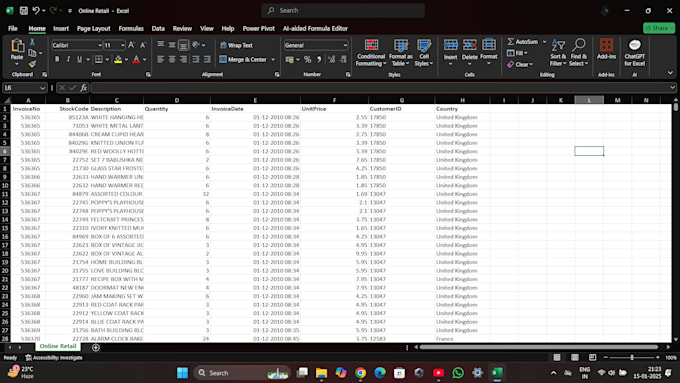
Task: Increase indent in Alignment group
Action: [x=207, y=59]
